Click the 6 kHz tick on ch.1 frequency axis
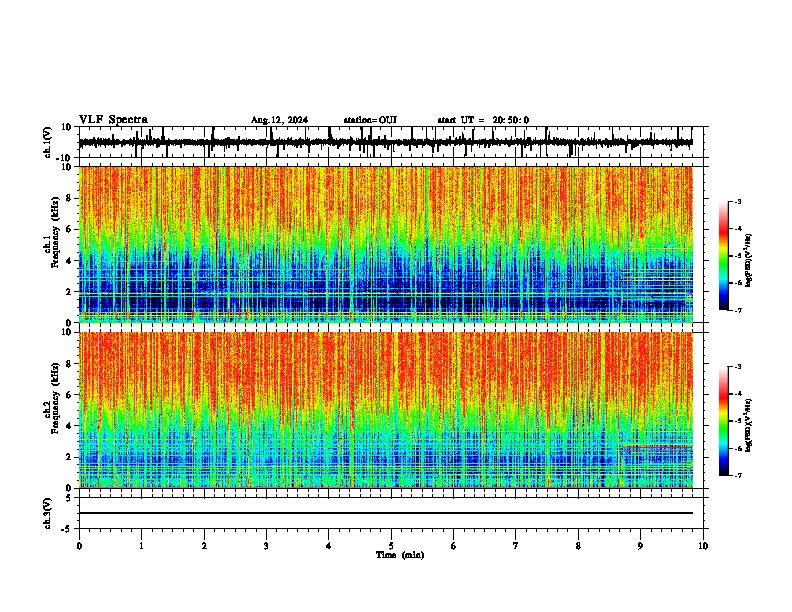The height and width of the screenshot is (612, 792). click(x=70, y=229)
